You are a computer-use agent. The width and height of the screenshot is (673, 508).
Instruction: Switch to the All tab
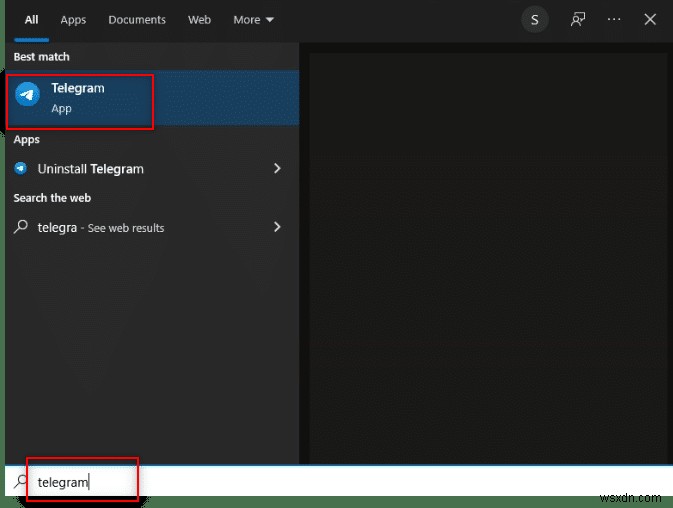point(31,20)
